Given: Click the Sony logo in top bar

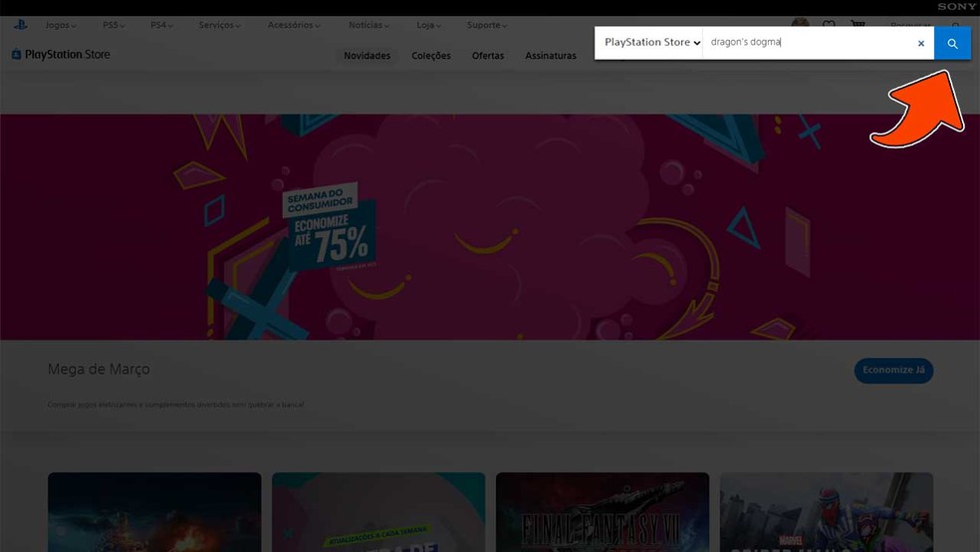Looking at the screenshot, I should pos(956,6).
